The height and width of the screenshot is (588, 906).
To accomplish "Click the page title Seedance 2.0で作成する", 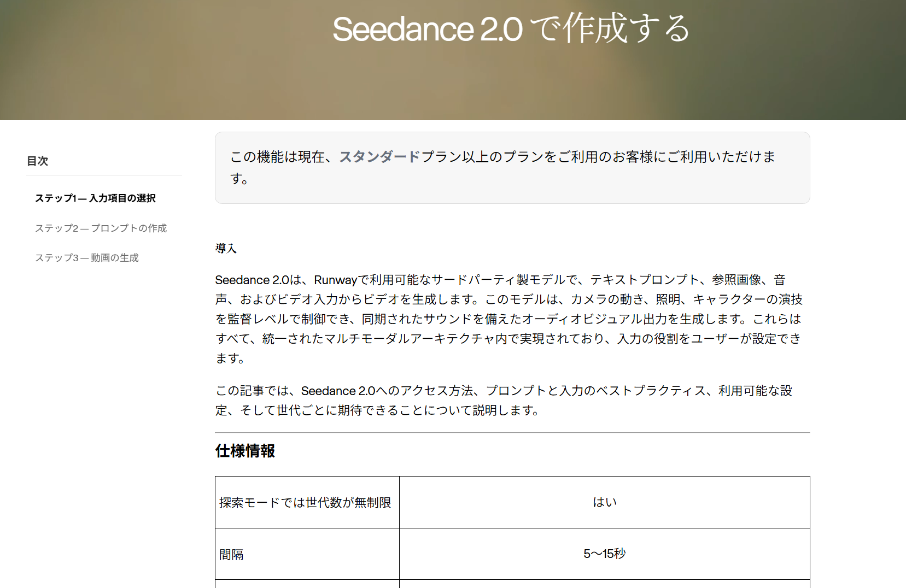I will click(x=511, y=28).
